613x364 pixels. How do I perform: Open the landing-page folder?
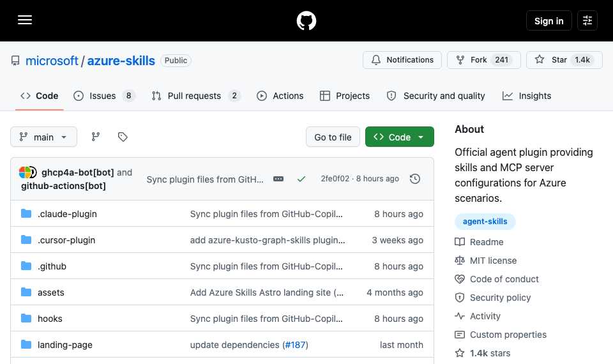click(x=65, y=345)
